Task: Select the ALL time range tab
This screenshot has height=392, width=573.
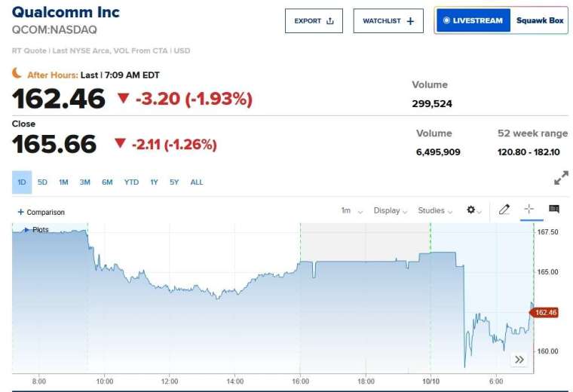Action: tap(197, 182)
